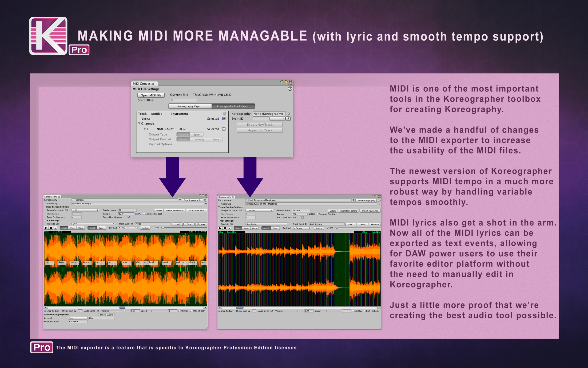Viewport: 588px width, 368px height.
Task: Open Track to Edit 'Next Section' dropdown
Action: coord(267,224)
